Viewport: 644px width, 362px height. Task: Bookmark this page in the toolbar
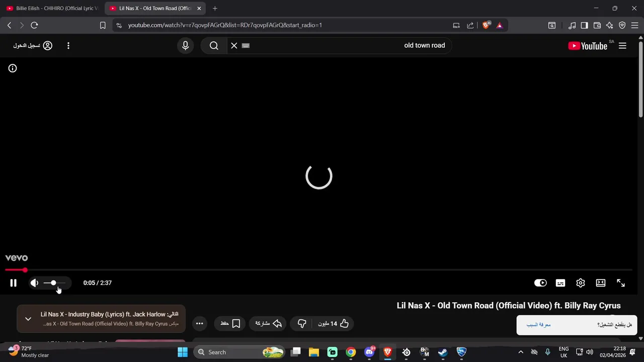click(103, 25)
